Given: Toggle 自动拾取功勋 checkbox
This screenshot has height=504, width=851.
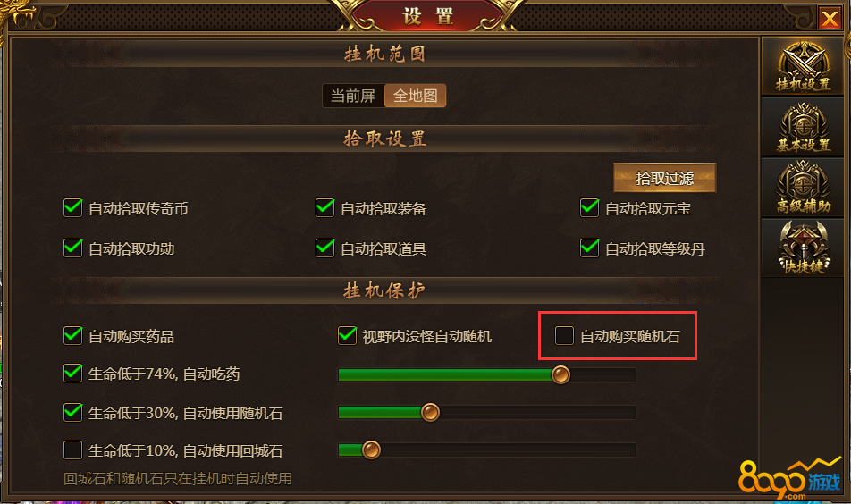Looking at the screenshot, I should [x=72, y=248].
